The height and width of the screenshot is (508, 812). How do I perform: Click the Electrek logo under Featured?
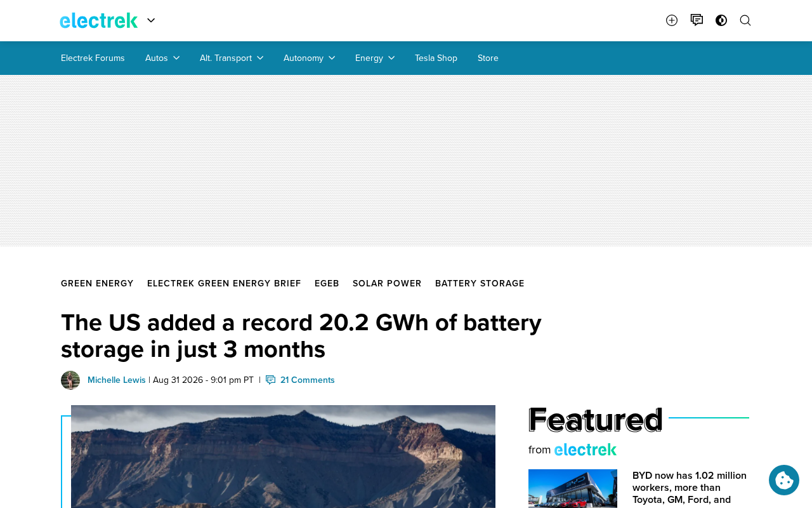click(586, 450)
